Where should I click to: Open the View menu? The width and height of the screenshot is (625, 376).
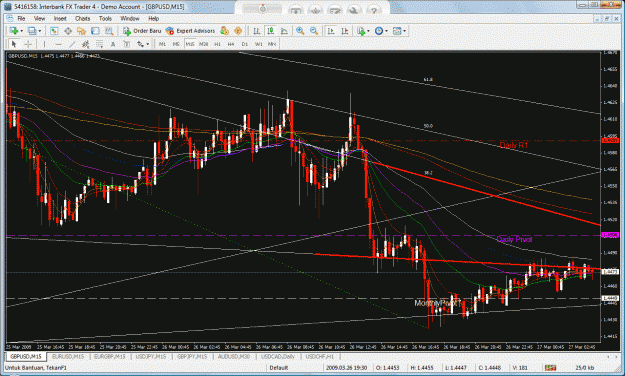39,18
